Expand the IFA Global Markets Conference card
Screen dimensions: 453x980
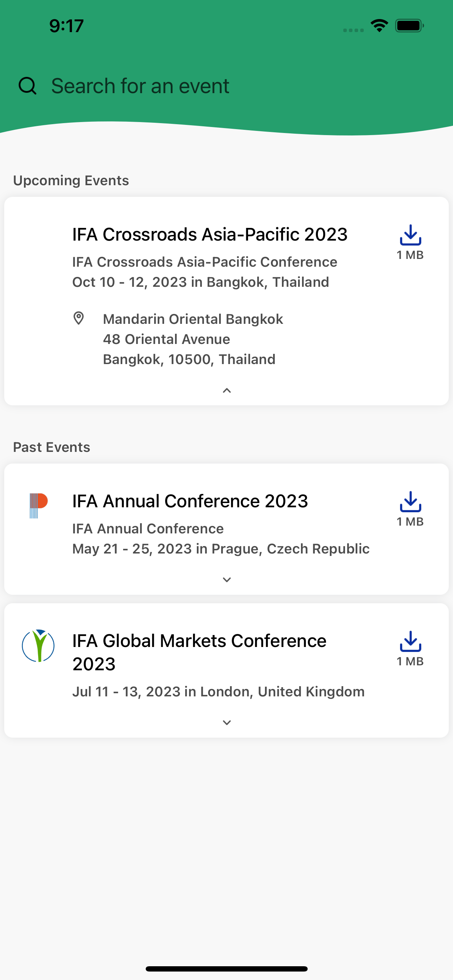pyautogui.click(x=227, y=722)
